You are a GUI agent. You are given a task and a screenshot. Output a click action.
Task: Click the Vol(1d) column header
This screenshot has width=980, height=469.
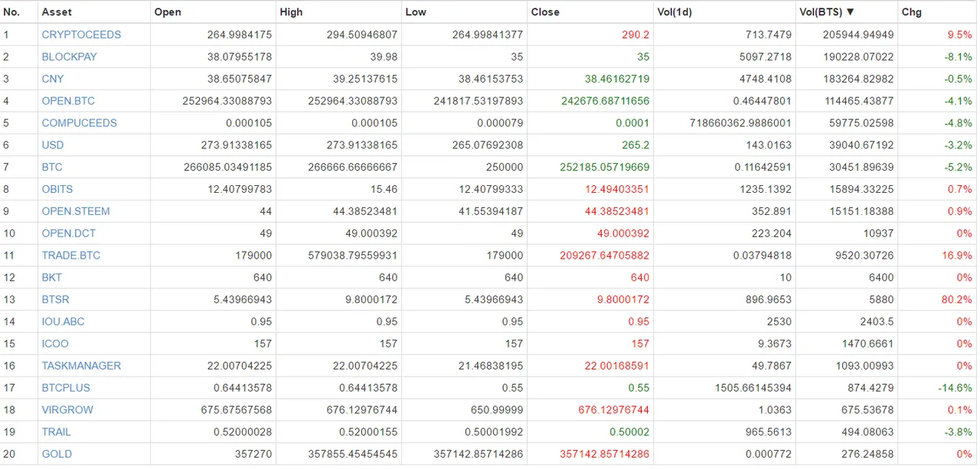tap(675, 12)
